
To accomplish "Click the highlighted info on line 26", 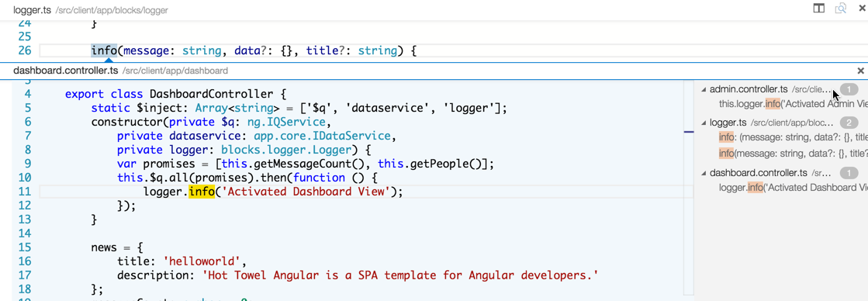I will point(104,51).
